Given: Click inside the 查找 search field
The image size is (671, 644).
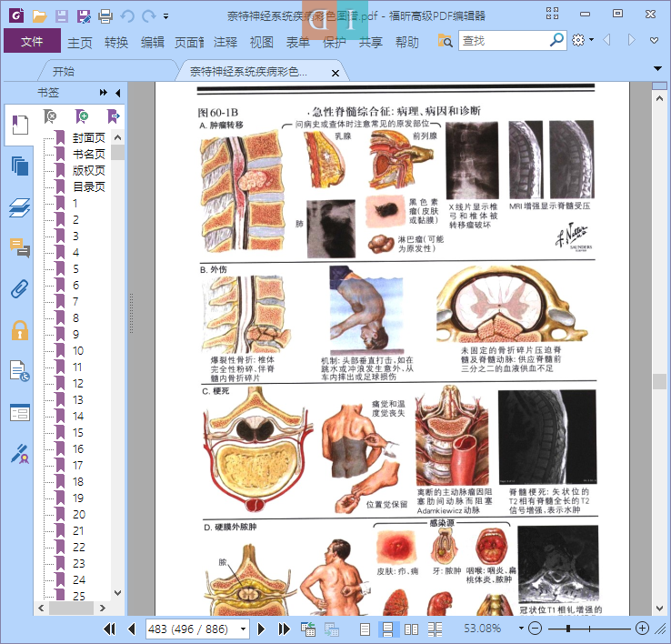Looking at the screenshot, I should click(x=504, y=41).
